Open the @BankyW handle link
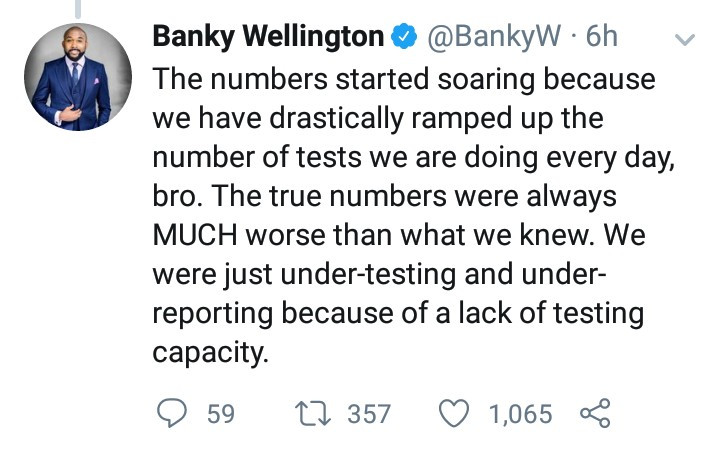This screenshot has width=720, height=450. click(496, 39)
